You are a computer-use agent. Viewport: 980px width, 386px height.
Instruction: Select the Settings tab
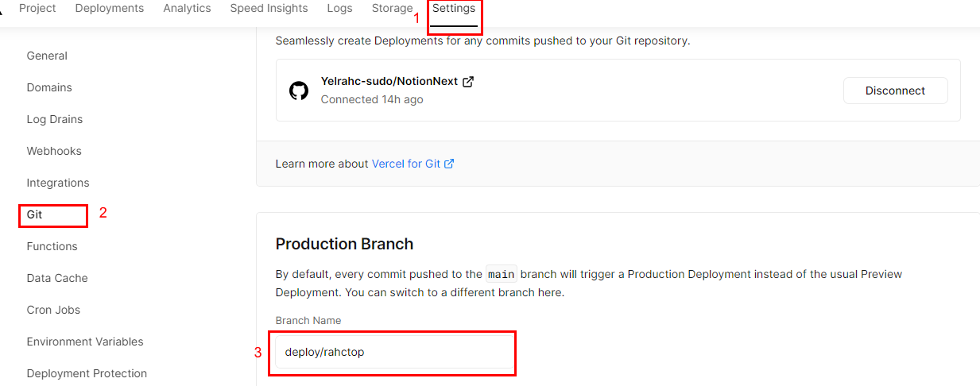(454, 8)
